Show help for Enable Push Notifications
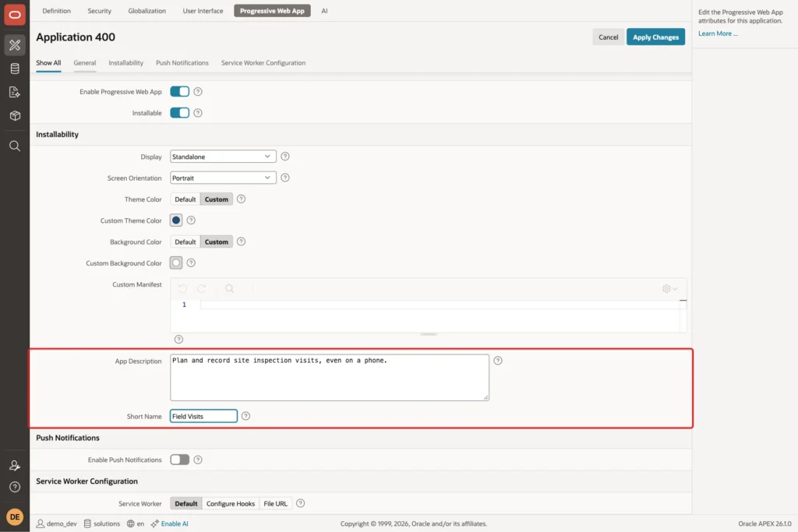This screenshot has height=532, width=798. click(x=198, y=460)
